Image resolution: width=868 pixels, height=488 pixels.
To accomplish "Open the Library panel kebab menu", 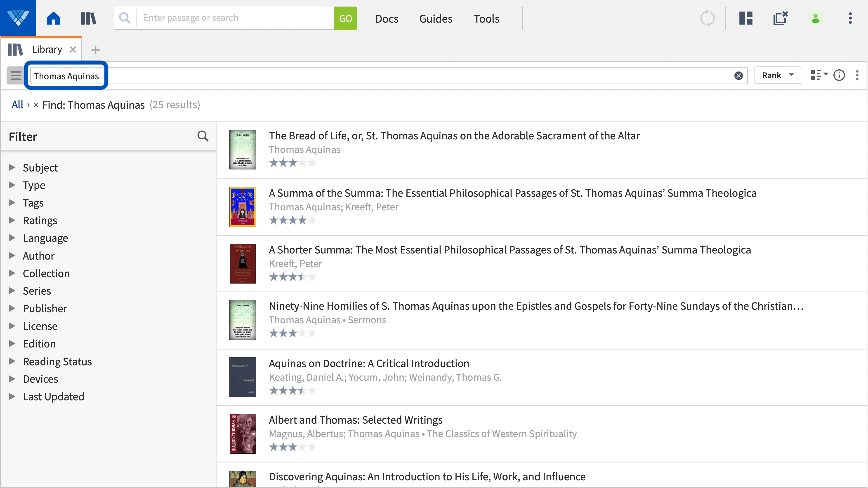I will pos(857,75).
